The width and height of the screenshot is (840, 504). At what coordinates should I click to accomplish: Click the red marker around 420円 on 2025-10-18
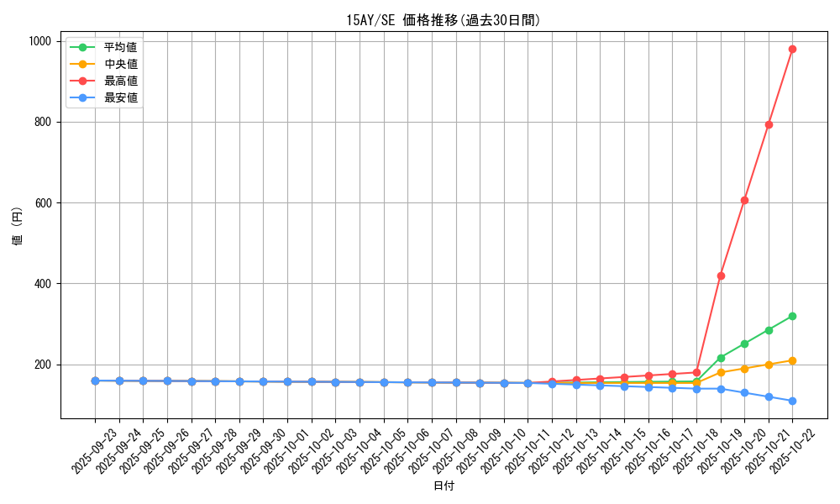click(x=719, y=276)
